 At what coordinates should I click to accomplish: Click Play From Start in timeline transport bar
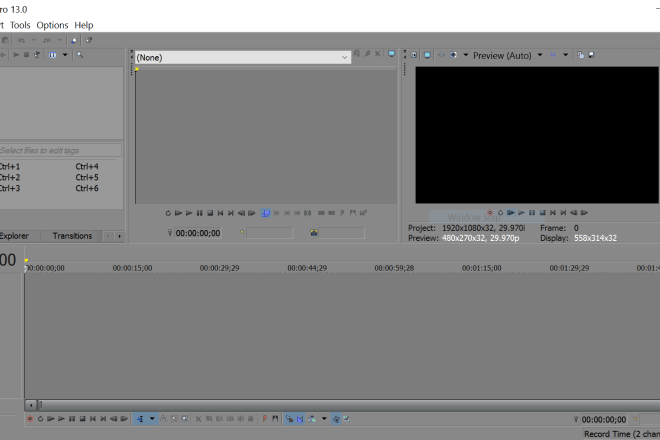pyautogui.click(x=51, y=419)
